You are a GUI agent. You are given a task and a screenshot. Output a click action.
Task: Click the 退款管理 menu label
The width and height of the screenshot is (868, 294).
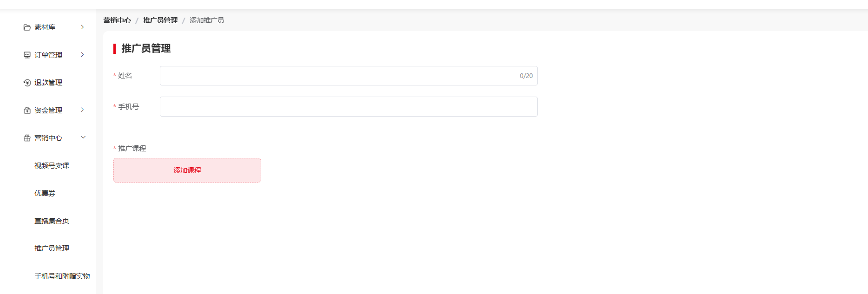tap(48, 83)
